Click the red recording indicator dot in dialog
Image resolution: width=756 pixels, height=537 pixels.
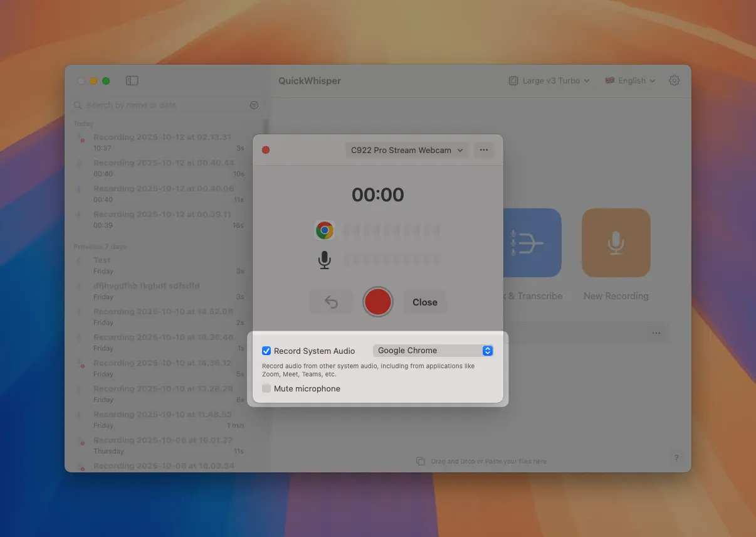pos(266,150)
